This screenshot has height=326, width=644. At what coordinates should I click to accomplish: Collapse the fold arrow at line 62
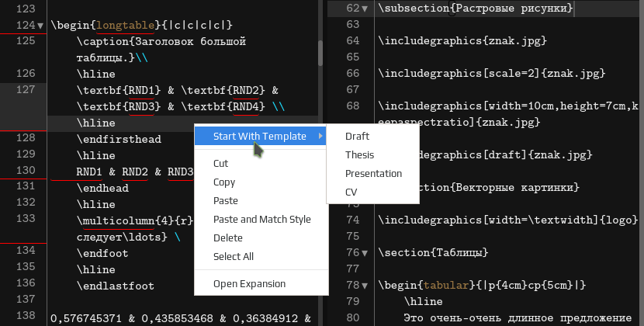[365, 9]
